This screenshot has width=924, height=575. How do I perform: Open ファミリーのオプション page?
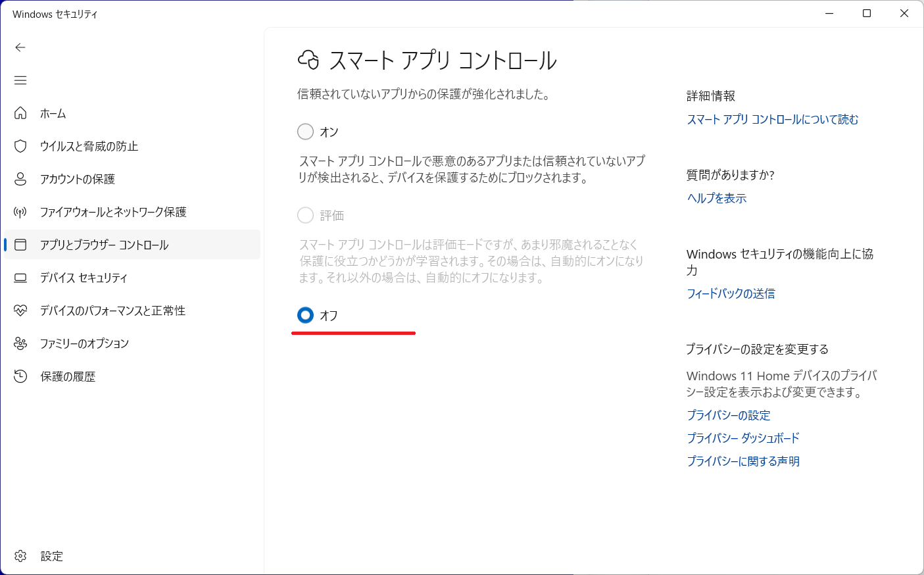pyautogui.click(x=132, y=343)
